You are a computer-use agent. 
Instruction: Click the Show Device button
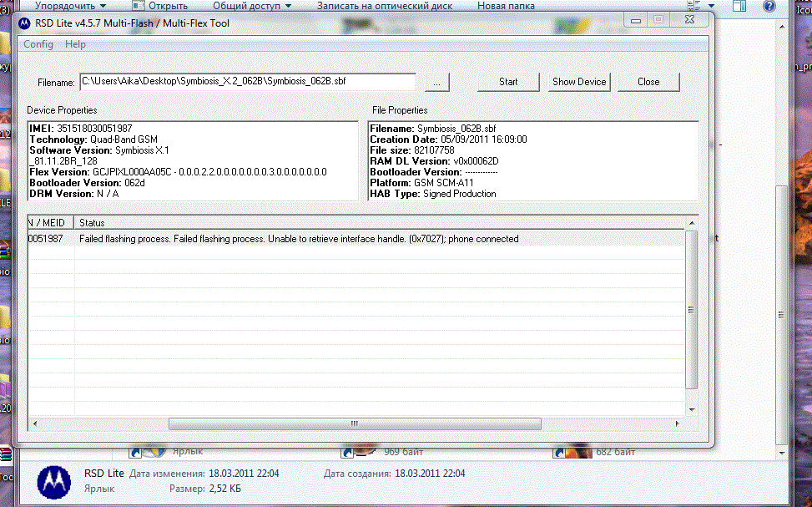[x=579, y=82]
